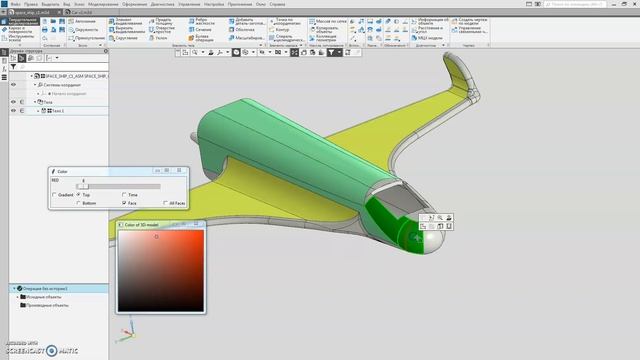The width and height of the screenshot is (640, 360).
Task: Open the Моделирование menu
Action: coord(103,4)
